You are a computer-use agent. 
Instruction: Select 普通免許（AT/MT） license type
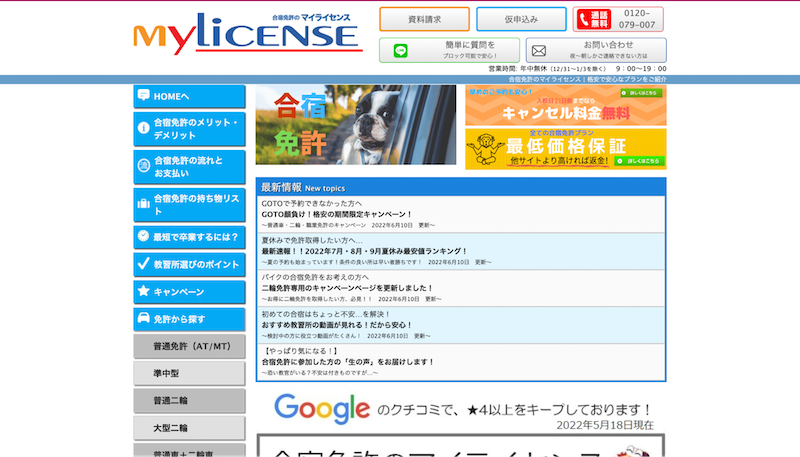[189, 346]
